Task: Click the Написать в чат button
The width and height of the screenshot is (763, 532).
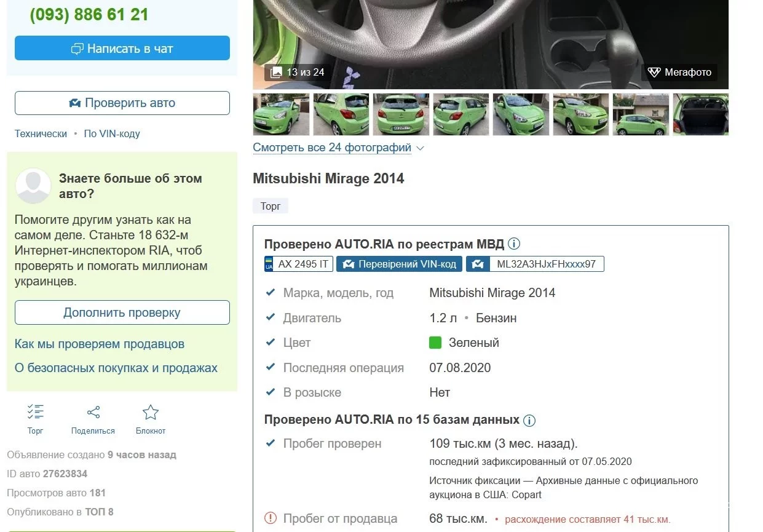Action: coord(122,48)
